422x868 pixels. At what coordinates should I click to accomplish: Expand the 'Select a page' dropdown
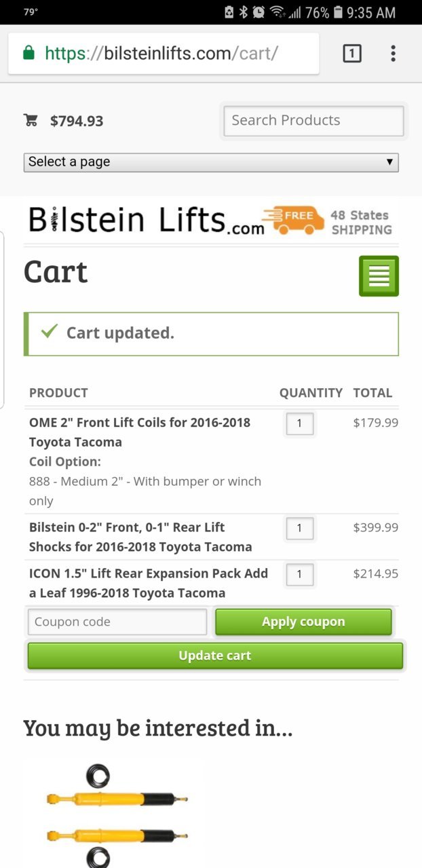[x=211, y=162]
